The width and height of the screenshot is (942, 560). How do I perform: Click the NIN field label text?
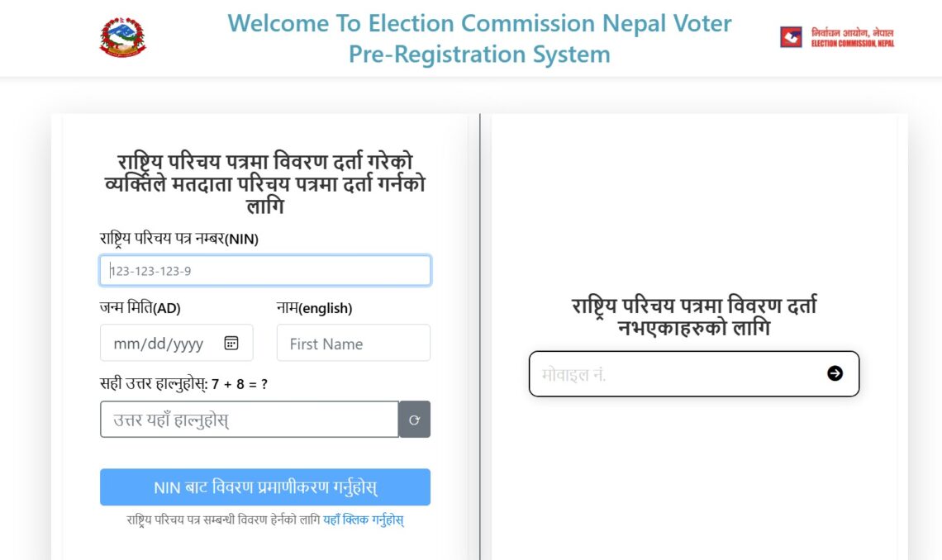178,239
